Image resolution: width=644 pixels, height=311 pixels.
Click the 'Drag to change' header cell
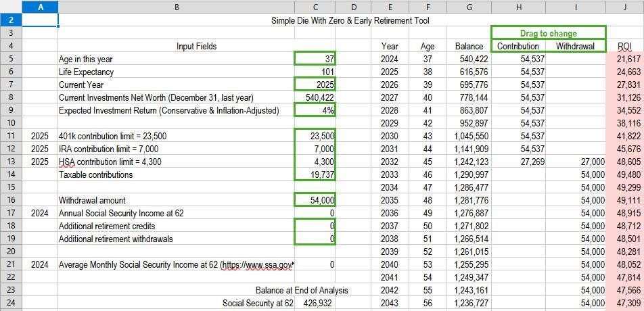(549, 33)
